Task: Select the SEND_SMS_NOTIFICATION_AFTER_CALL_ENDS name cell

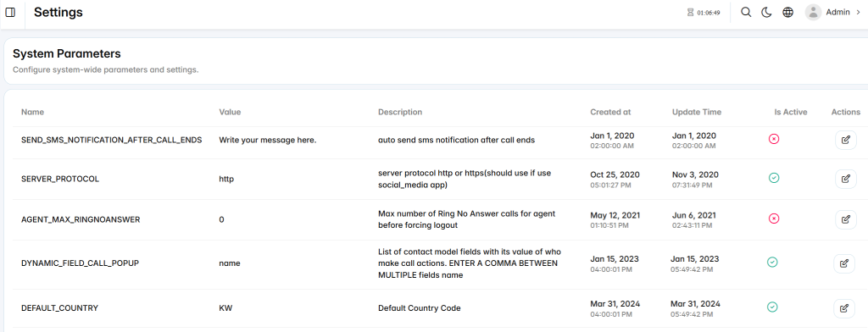Action: (x=111, y=140)
